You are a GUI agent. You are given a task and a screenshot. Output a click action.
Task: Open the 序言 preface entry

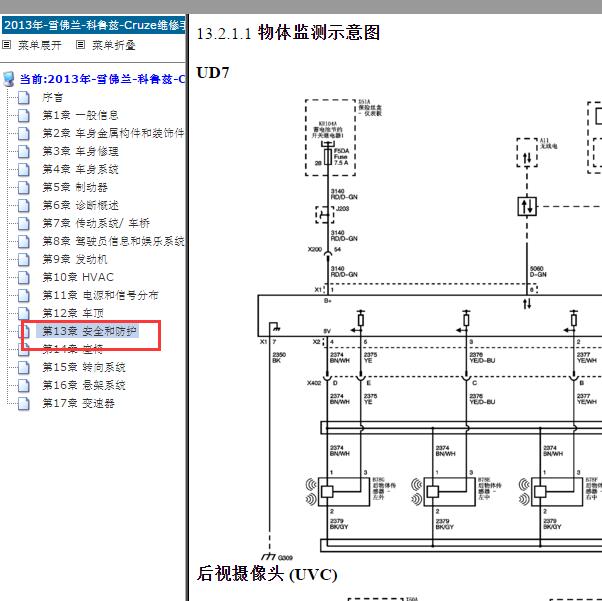[x=52, y=98]
